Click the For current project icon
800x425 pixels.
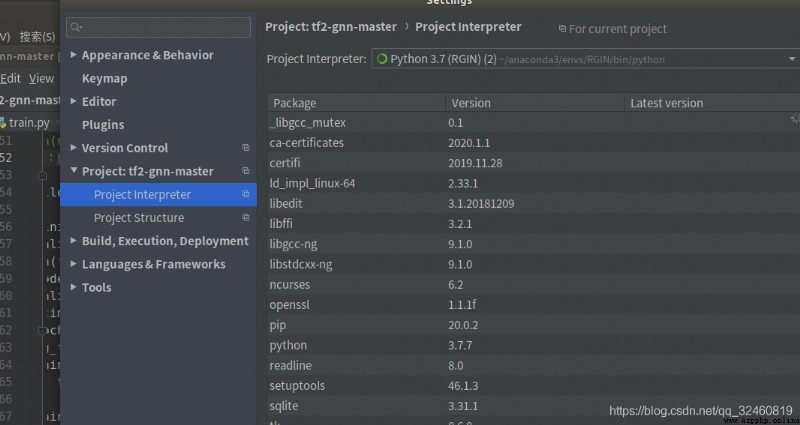tap(562, 29)
